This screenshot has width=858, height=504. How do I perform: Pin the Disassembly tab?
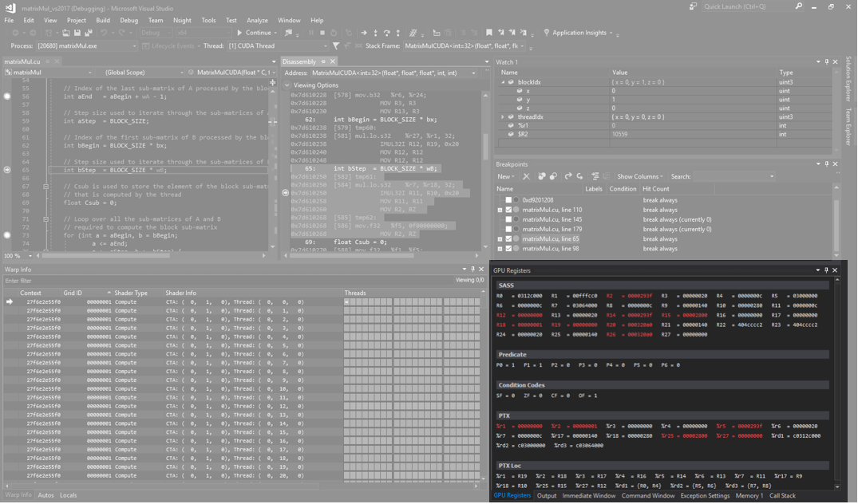coord(323,61)
